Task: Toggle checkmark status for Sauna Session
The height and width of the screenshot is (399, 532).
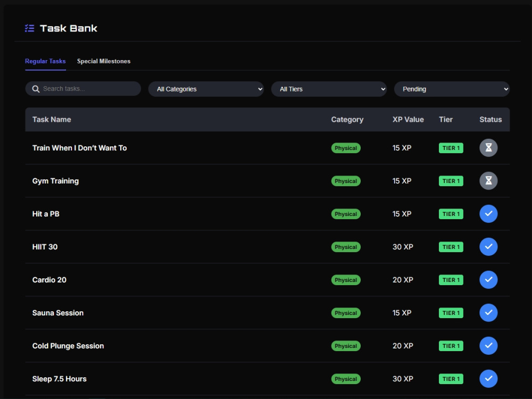Action: [x=488, y=312]
